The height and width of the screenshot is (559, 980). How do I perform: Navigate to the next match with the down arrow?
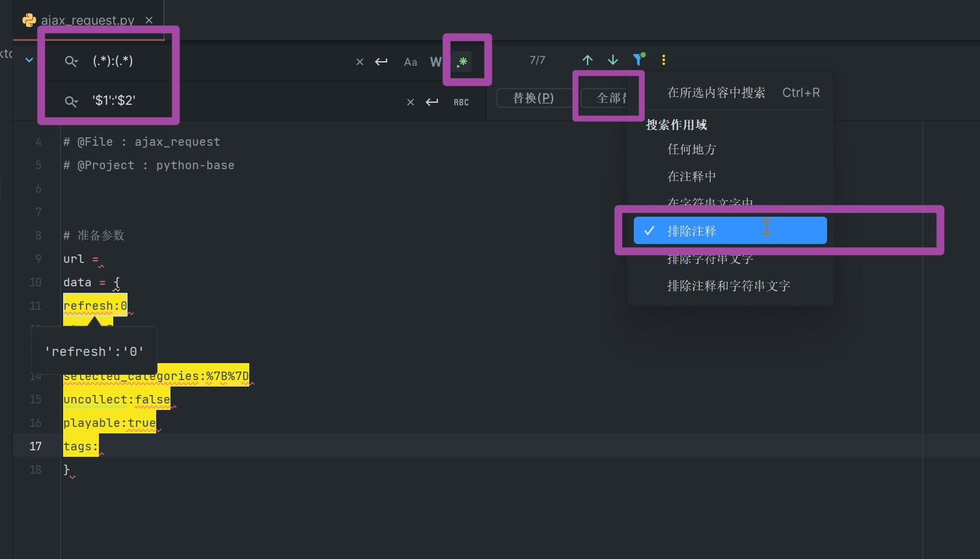click(612, 59)
